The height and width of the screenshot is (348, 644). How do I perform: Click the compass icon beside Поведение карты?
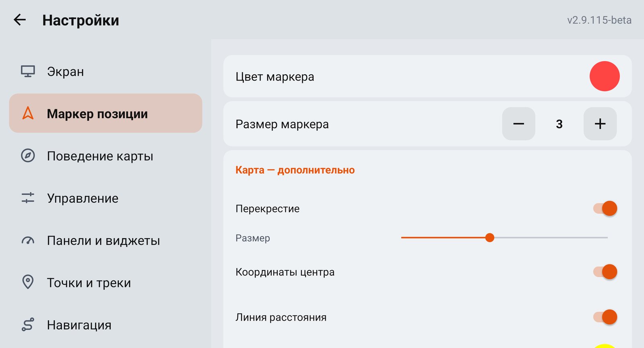[28, 155]
